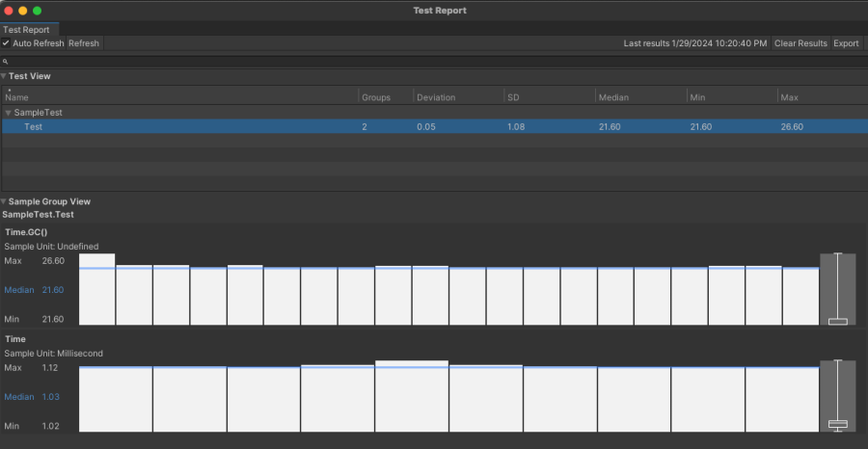Click the box plot of Time chart
The image size is (868, 449).
tap(837, 396)
